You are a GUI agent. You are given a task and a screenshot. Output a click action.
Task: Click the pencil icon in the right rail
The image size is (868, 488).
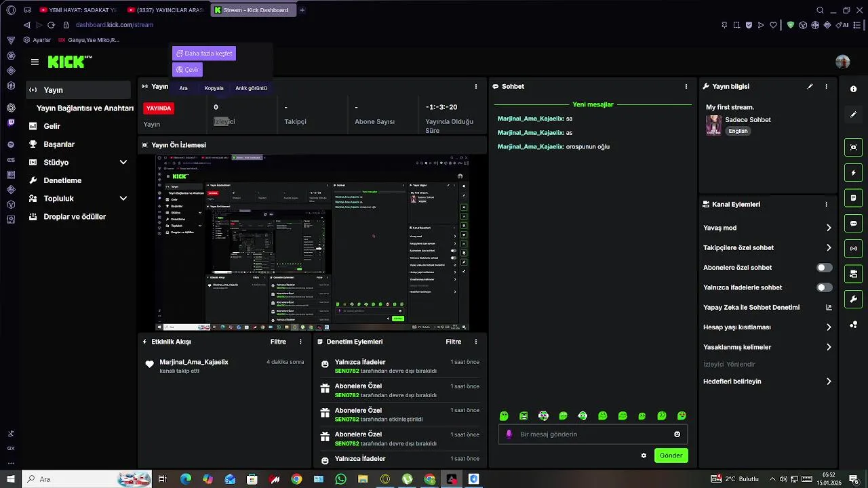[x=853, y=115]
